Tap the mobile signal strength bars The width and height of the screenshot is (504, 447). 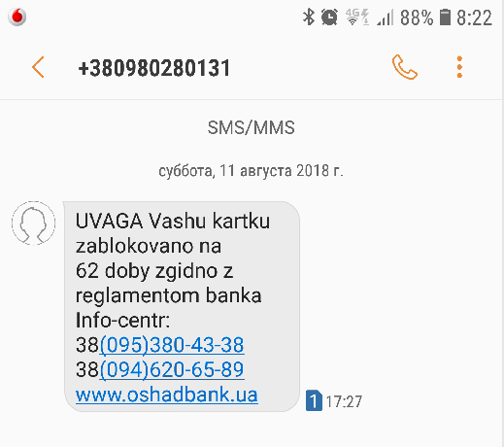coord(386,17)
